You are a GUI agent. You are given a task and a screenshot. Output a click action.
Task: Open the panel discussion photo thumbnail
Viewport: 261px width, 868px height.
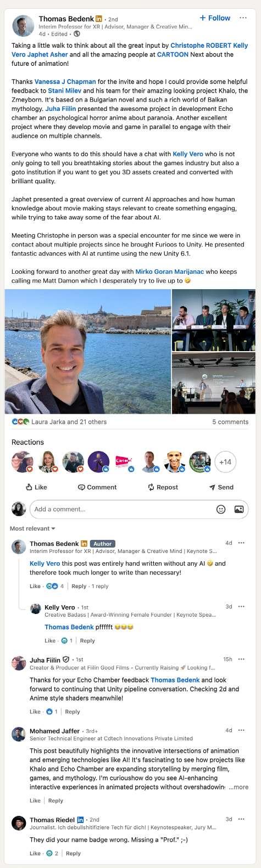(213, 320)
